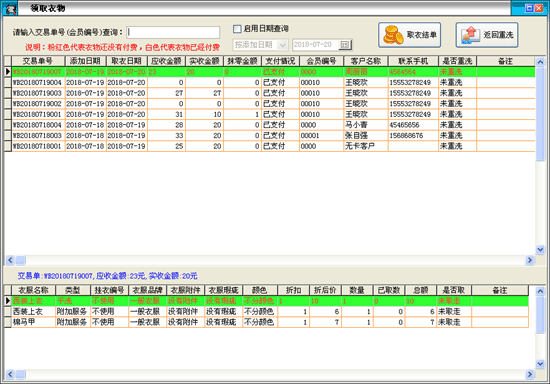Enable the 启用日期查询 checkbox
Viewport: 550px width, 384px height.
pos(237,29)
